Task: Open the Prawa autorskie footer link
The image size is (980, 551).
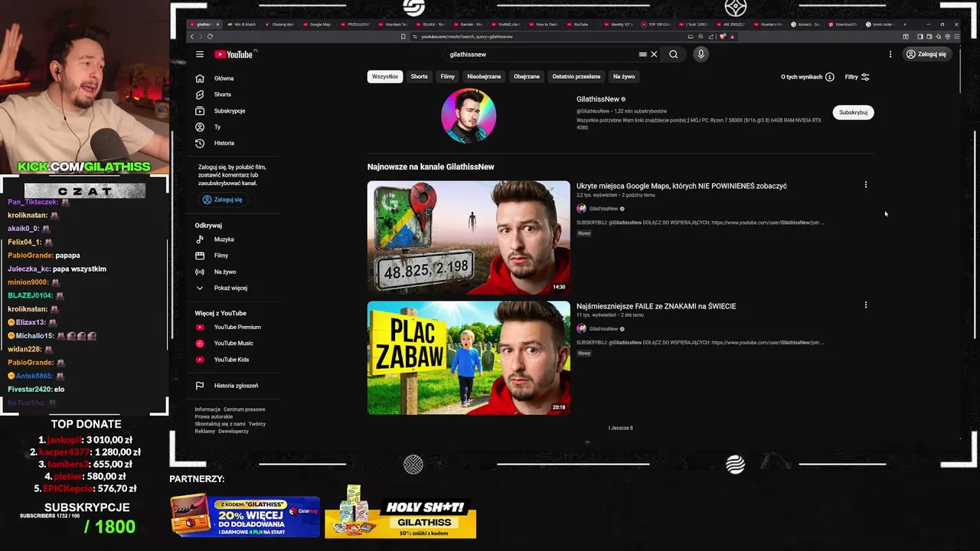Action: click(214, 417)
